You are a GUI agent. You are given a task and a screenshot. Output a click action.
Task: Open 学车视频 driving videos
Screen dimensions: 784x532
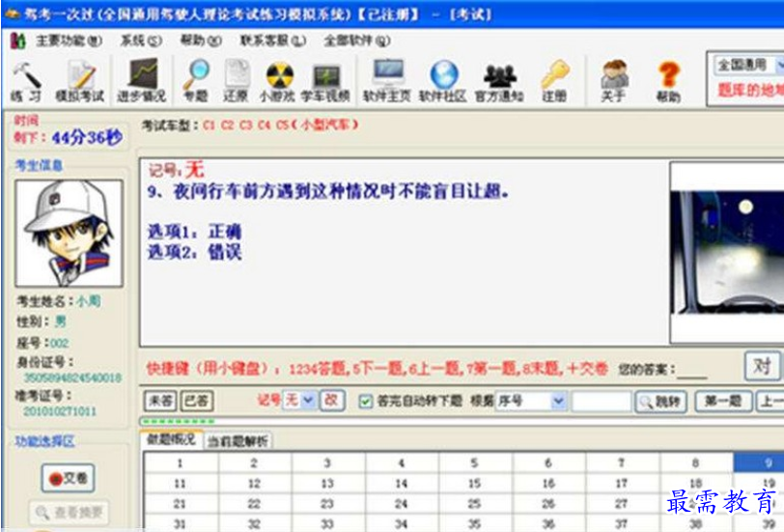coord(325,82)
